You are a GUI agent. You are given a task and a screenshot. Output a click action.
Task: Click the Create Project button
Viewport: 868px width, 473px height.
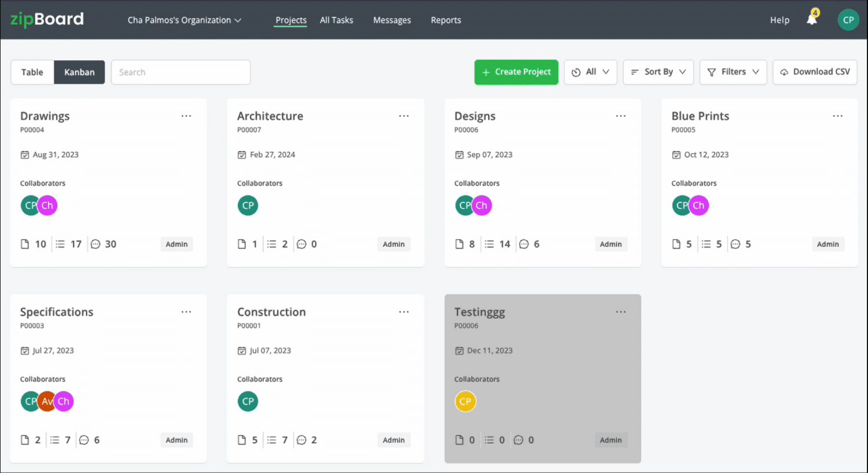pos(516,72)
